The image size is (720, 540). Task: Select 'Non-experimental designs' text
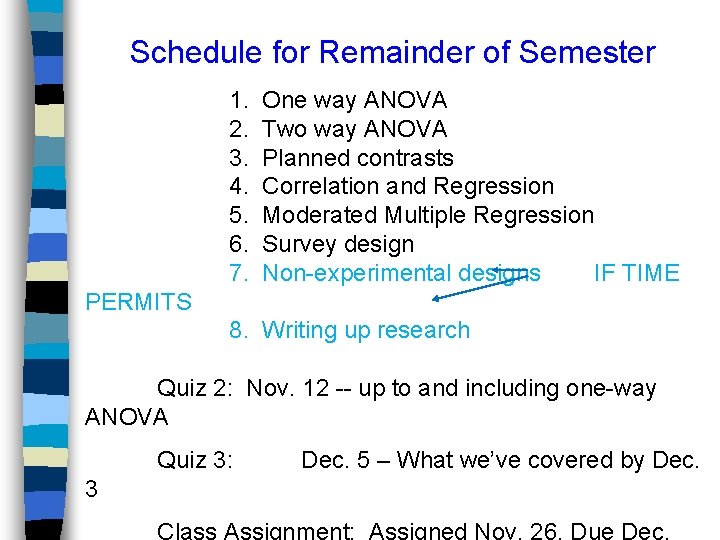(x=400, y=273)
